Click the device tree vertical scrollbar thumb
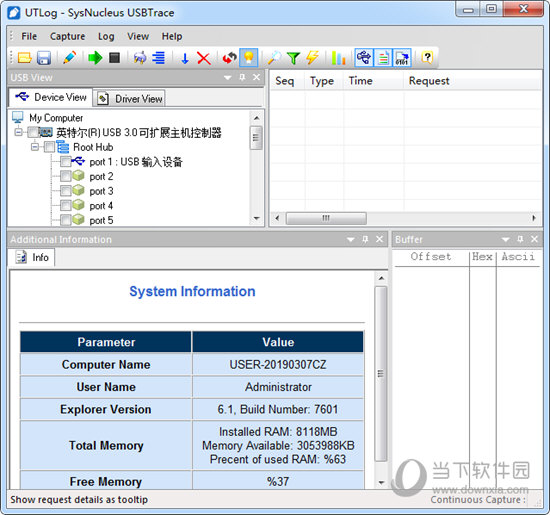Viewport: 550px width, 515px height. (x=256, y=138)
